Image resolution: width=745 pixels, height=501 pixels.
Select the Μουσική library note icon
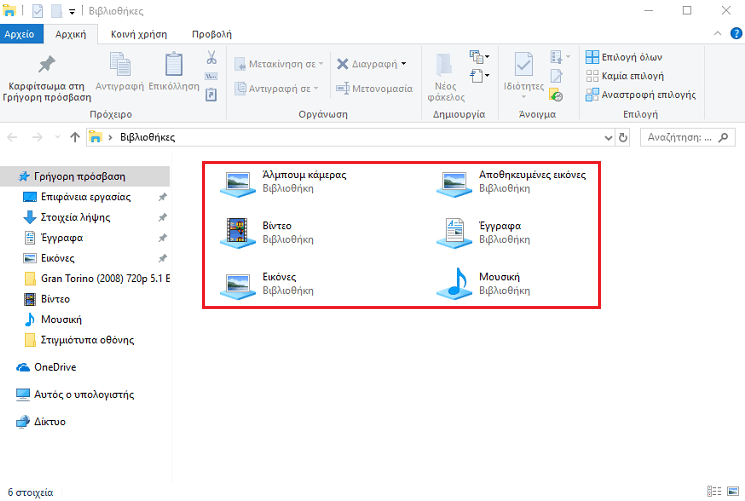click(454, 284)
